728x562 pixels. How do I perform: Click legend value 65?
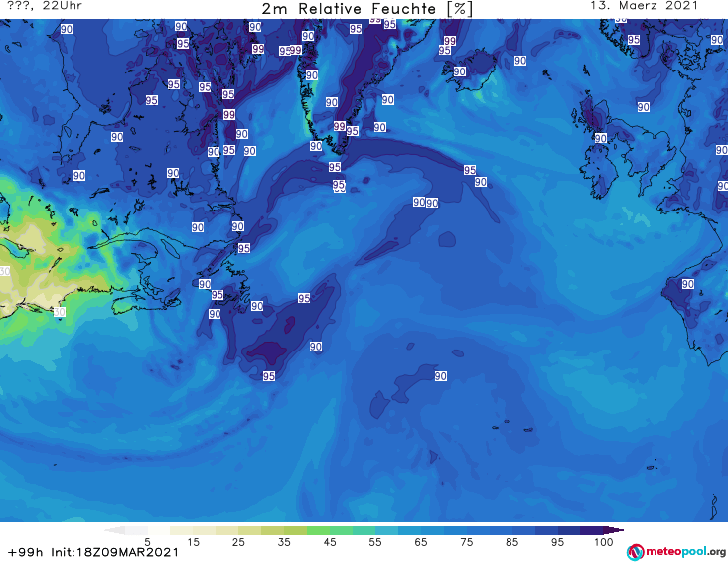421,542
